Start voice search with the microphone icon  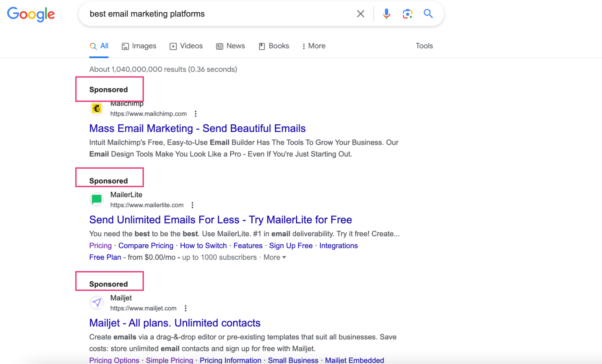click(x=386, y=14)
